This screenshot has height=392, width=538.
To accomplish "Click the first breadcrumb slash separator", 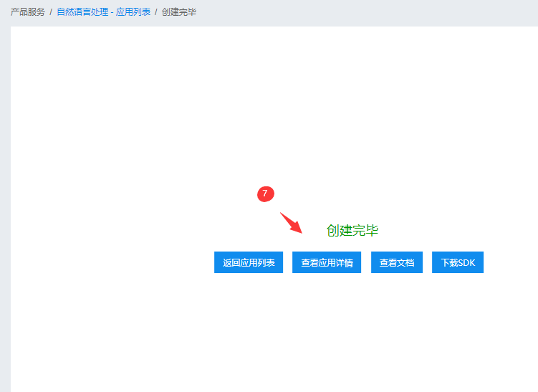I will click(x=51, y=12).
